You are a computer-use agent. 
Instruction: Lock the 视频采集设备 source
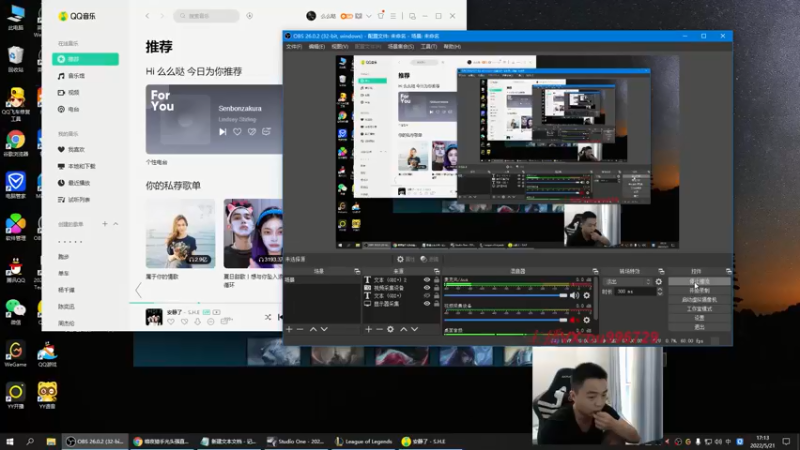coord(436,288)
